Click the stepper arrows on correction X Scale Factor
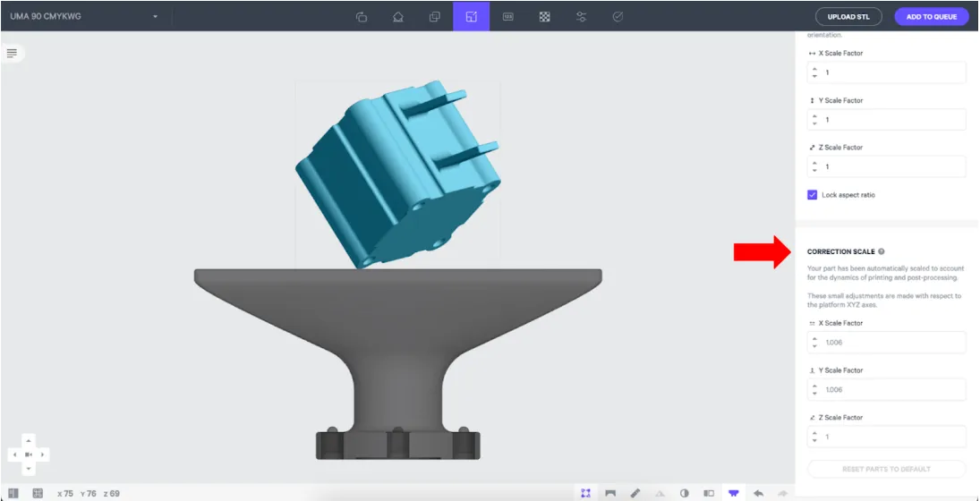This screenshot has width=980, height=501. [814, 343]
